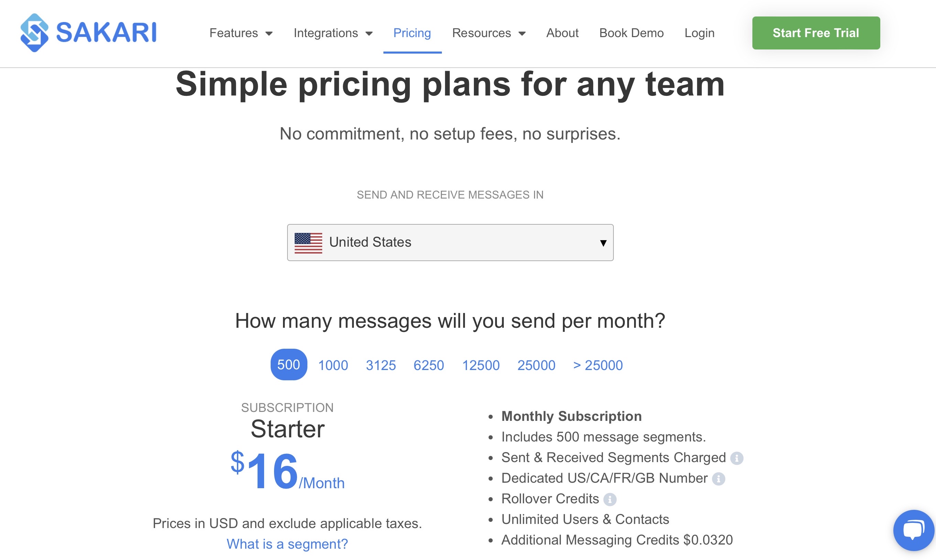936x560 pixels.
Task: Open the live chat bubble icon
Action: pos(913,530)
